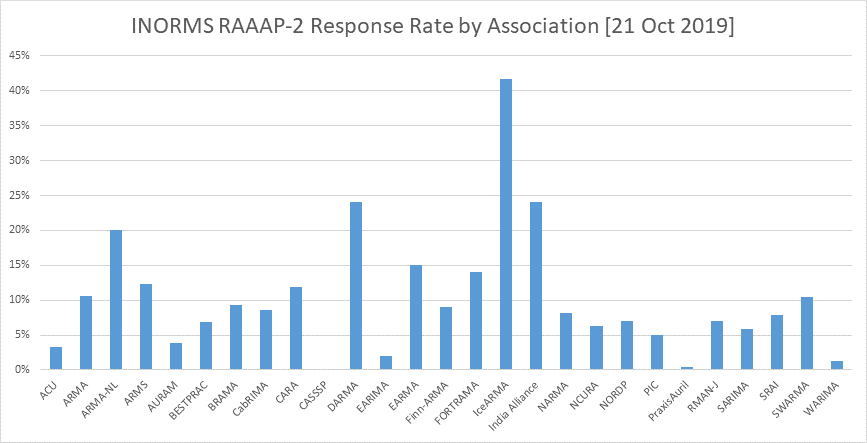This screenshot has height=443, width=867.
Task: Click the ARMA-NL data bar
Action: coord(116,300)
